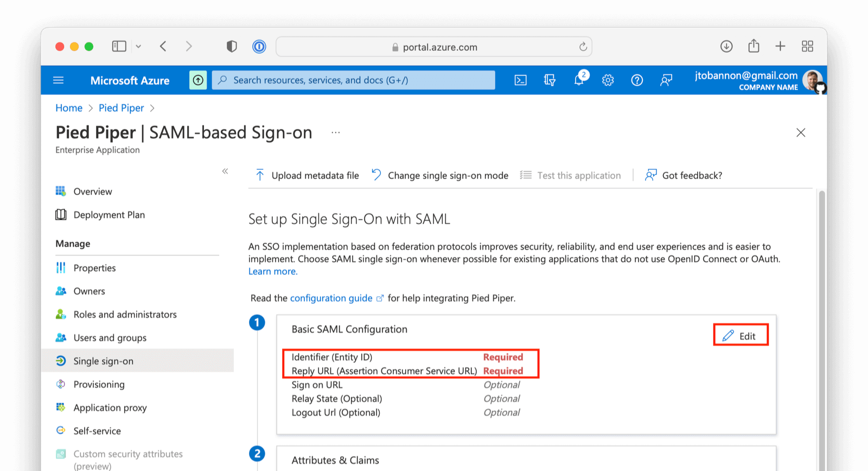Close the SAML-based Sign-on blade
The image size is (868, 471).
801,132
